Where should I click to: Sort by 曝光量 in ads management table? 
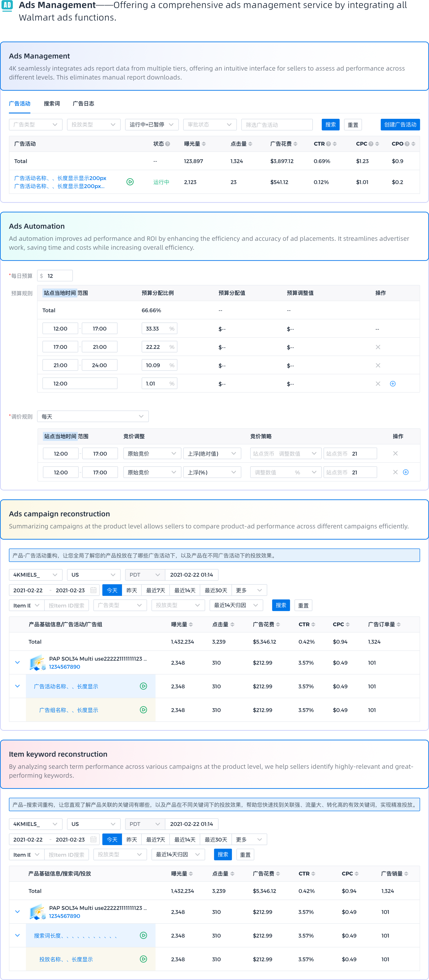[204, 144]
